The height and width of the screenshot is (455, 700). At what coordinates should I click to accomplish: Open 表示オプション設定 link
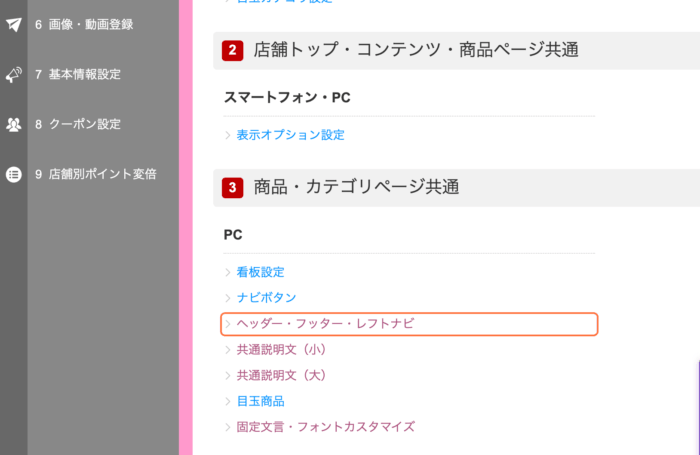click(x=290, y=135)
